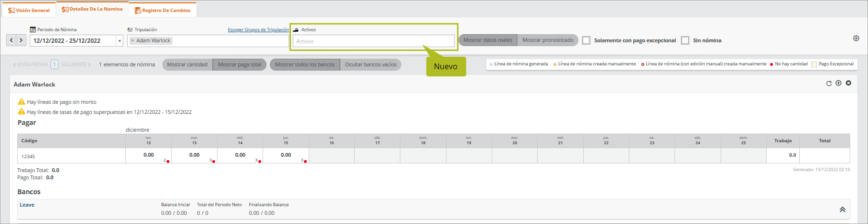Switch to Detalles De La Nomina tab
The height and width of the screenshot is (224, 868).
92,9
